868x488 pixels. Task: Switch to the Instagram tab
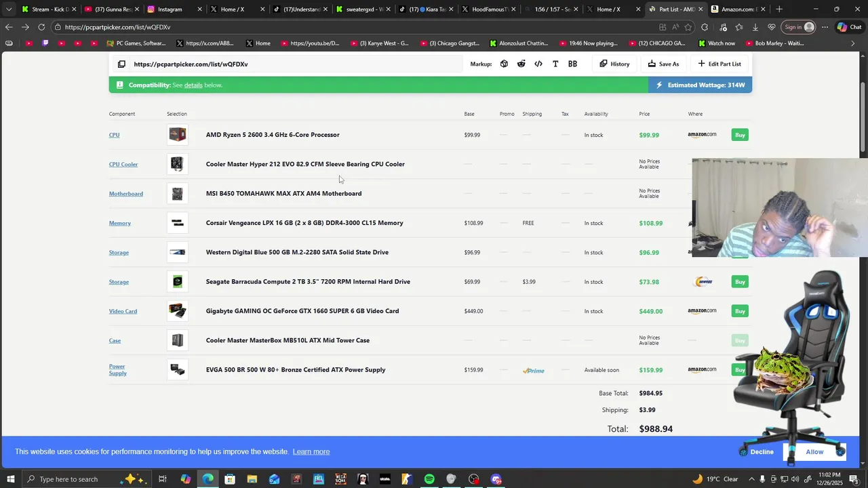pyautogui.click(x=175, y=9)
